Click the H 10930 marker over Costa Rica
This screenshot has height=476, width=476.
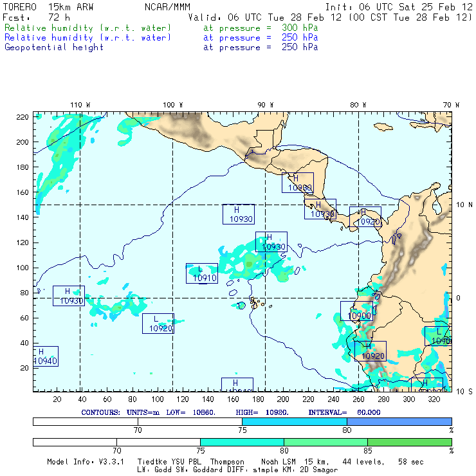point(321,209)
